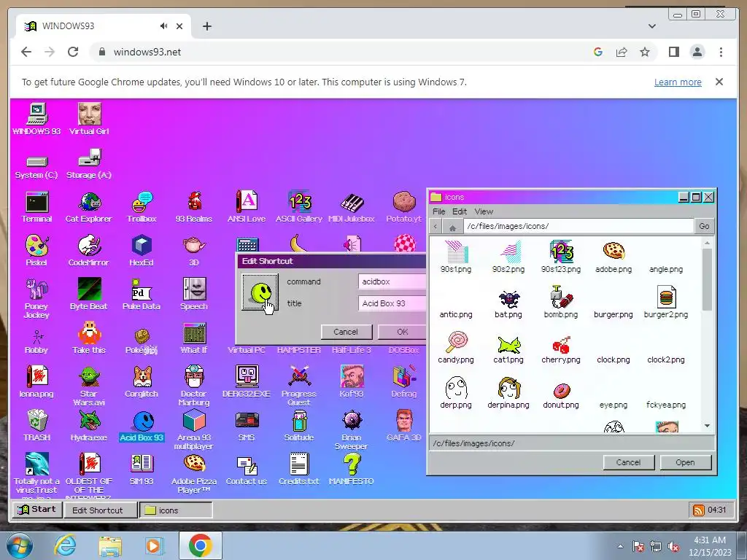Launch the Byte Beat icon

point(88,295)
